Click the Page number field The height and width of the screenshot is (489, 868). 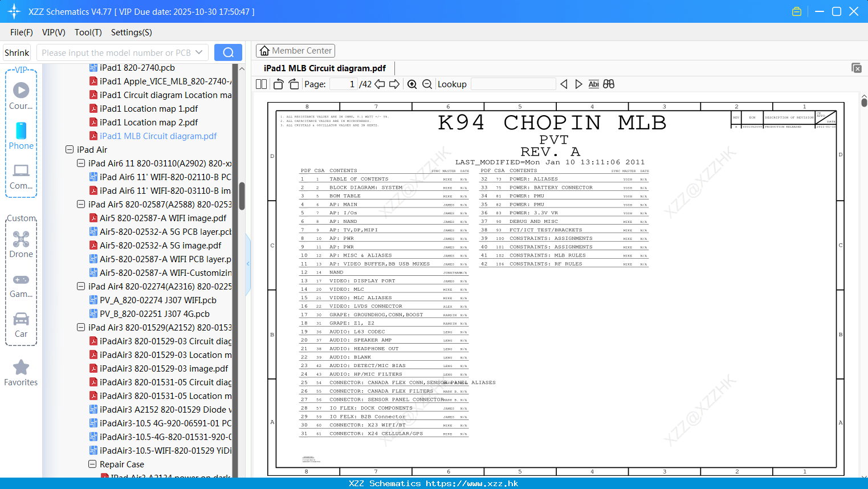(343, 84)
